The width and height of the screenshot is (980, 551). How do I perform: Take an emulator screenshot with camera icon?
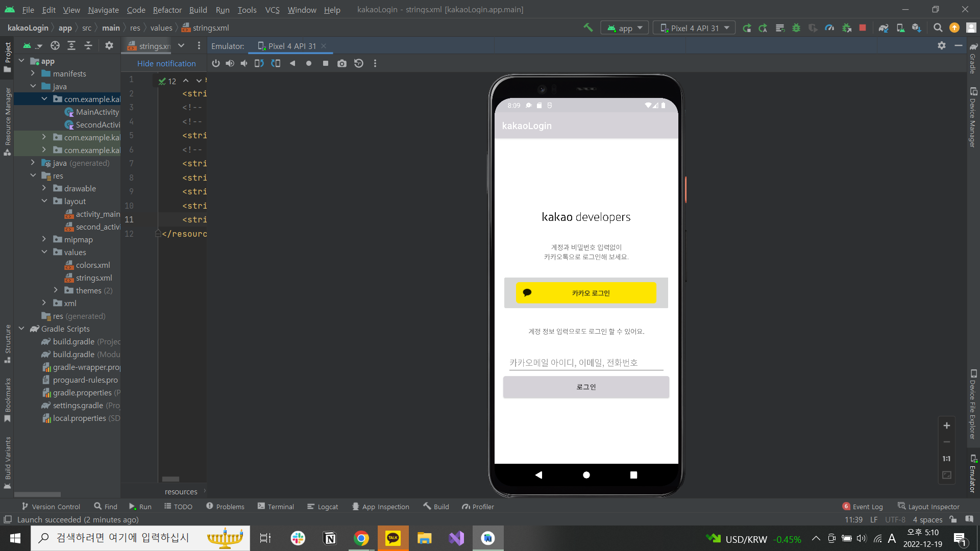pos(342,63)
